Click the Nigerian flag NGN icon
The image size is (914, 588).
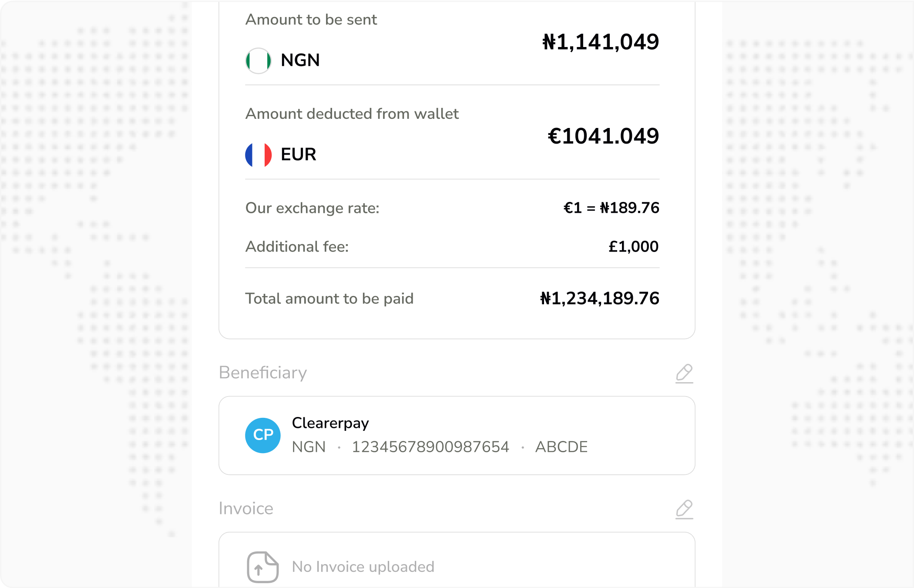pos(259,60)
